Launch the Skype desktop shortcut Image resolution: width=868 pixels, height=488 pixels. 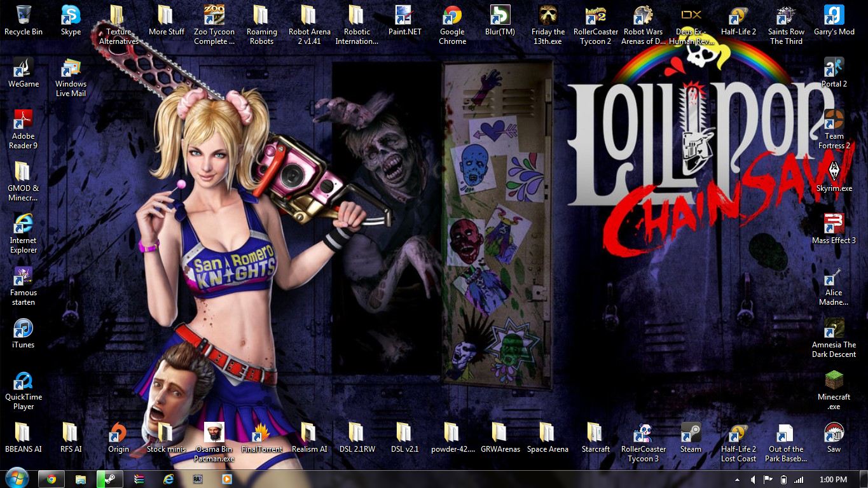tap(71, 20)
